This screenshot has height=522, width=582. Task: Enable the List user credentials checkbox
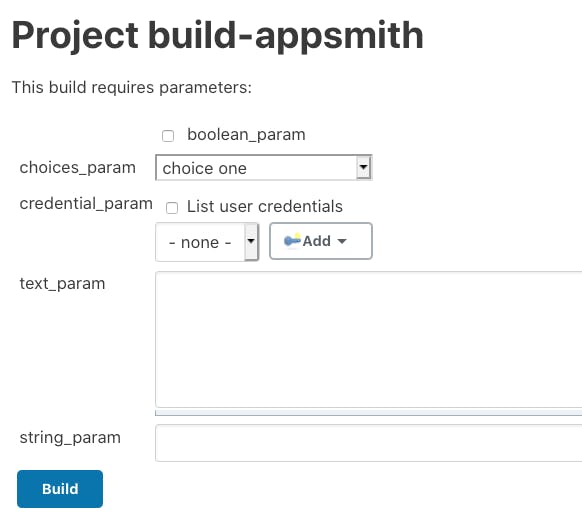pos(172,208)
